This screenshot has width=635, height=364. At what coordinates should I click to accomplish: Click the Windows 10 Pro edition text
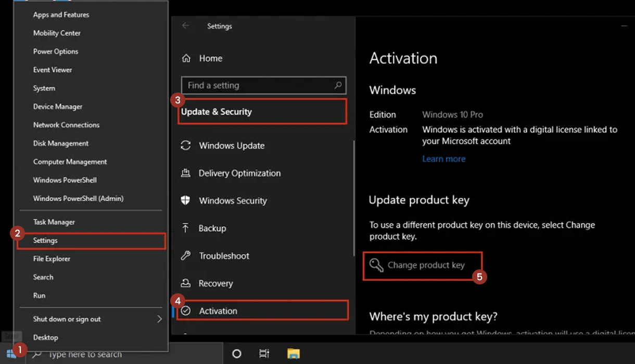[453, 114]
